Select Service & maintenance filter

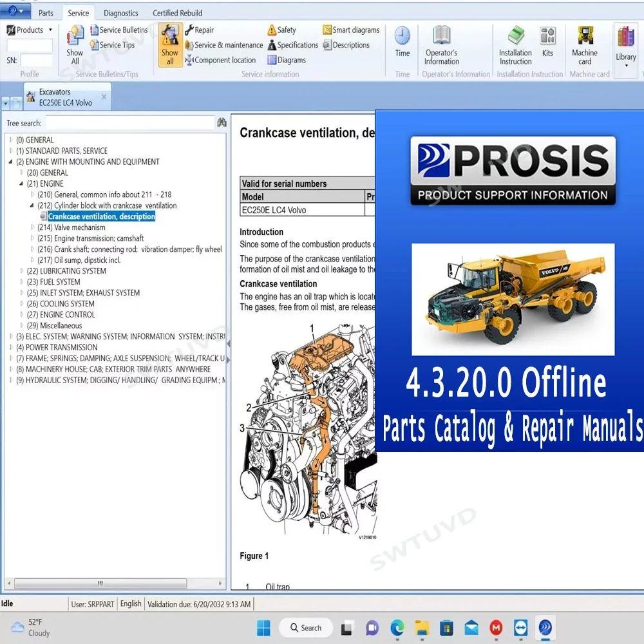[224, 45]
